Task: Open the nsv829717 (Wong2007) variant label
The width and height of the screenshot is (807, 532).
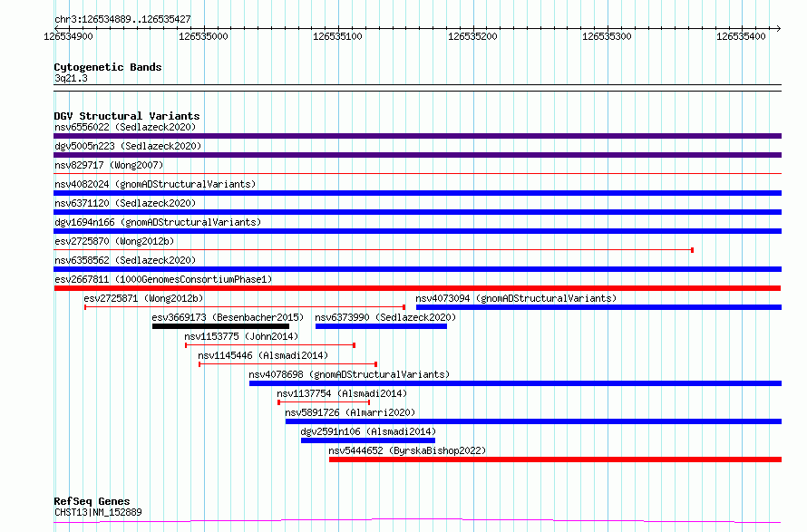Action: point(109,165)
